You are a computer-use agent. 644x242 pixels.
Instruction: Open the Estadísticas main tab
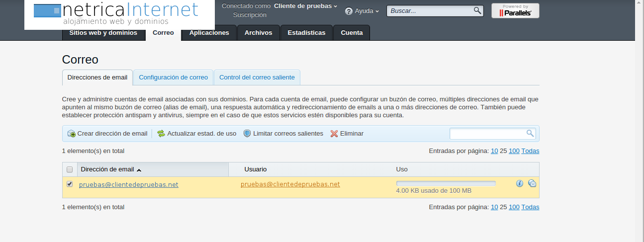pyautogui.click(x=306, y=33)
